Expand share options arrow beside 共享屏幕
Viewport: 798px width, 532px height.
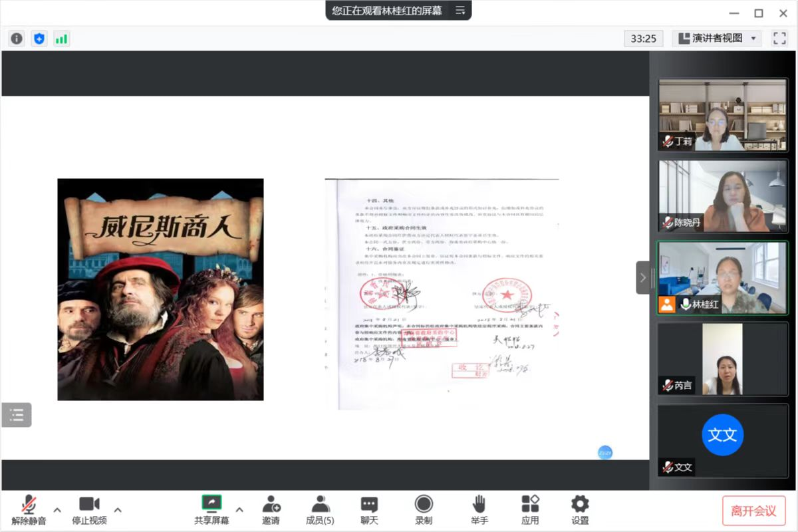click(239, 510)
